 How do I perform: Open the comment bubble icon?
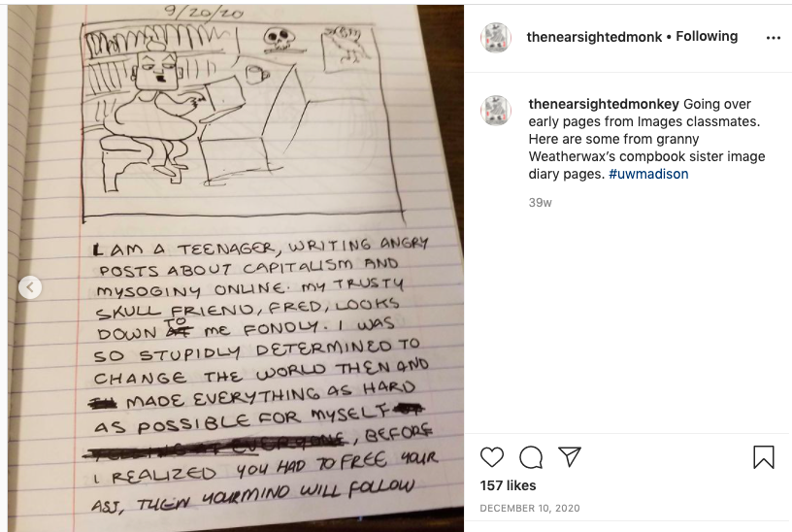[x=530, y=457]
